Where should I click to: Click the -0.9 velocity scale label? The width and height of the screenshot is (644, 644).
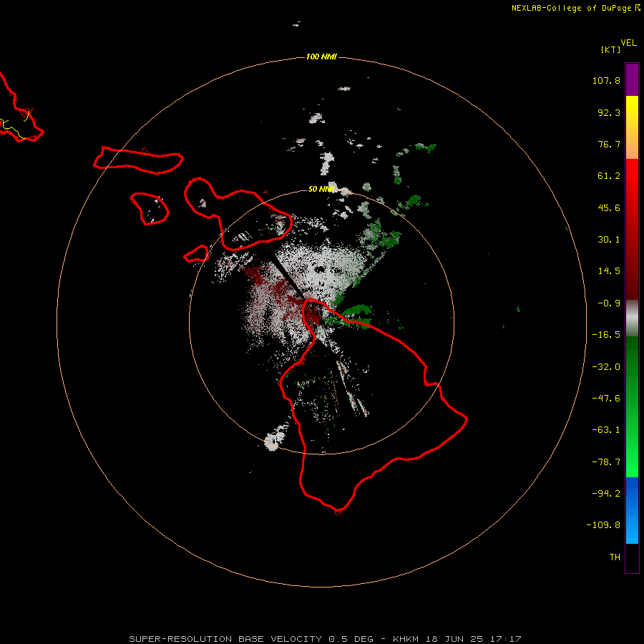[609, 303]
